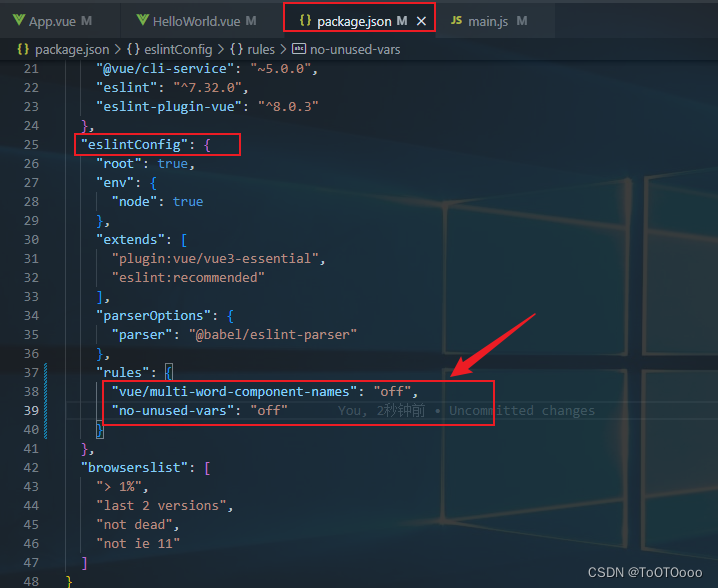Click the "browserslist" key
The image size is (718, 588).
point(134,468)
